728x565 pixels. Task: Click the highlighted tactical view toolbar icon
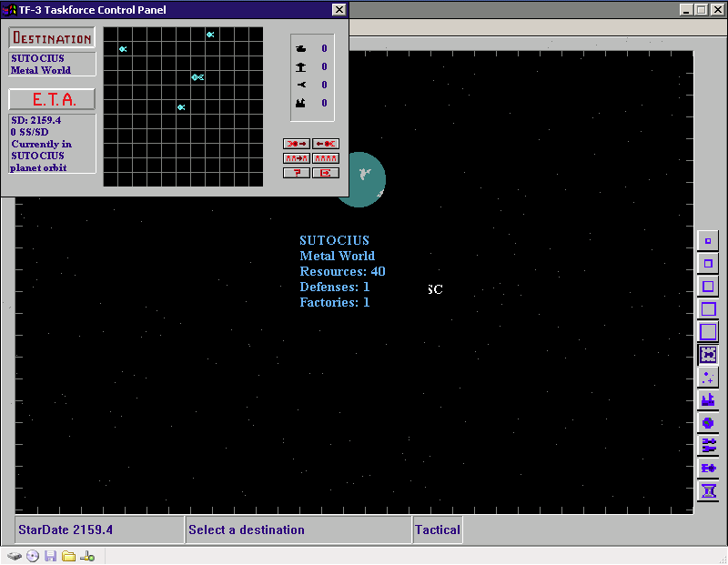coord(708,354)
